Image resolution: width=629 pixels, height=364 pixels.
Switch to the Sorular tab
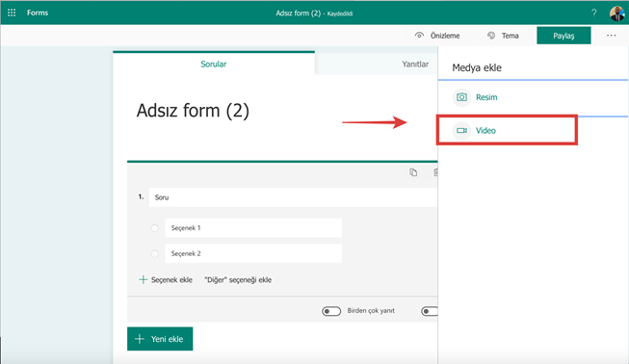coord(214,65)
